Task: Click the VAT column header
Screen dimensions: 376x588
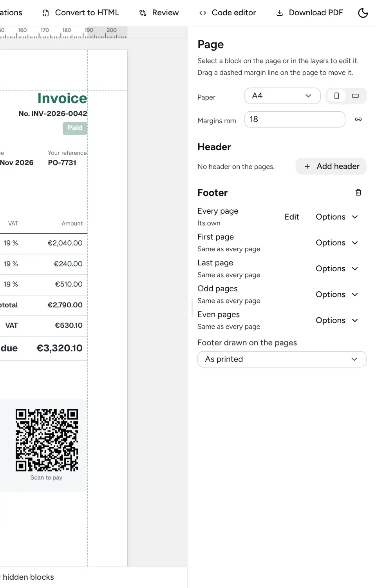Action: pyautogui.click(x=13, y=224)
